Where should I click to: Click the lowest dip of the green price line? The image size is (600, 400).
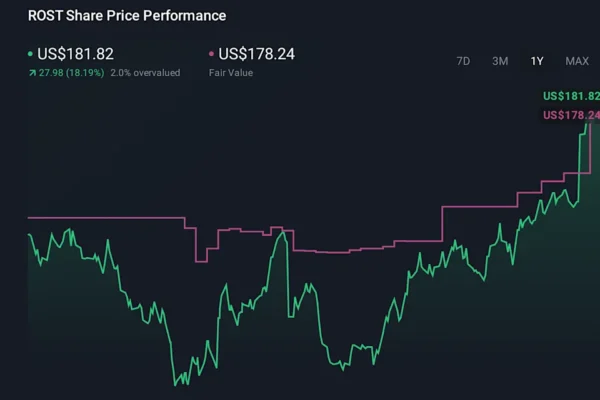tap(175, 382)
